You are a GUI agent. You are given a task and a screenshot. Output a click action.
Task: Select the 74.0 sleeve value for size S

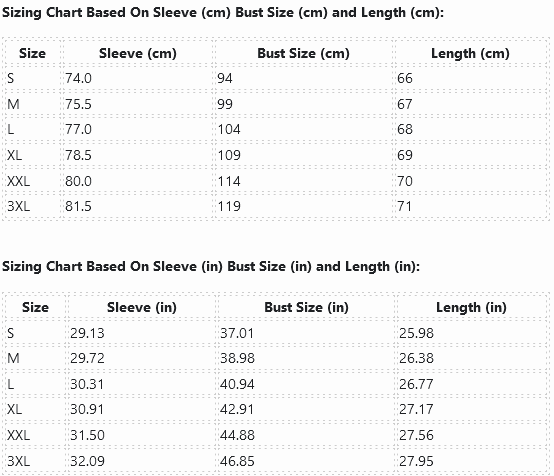pos(137,78)
